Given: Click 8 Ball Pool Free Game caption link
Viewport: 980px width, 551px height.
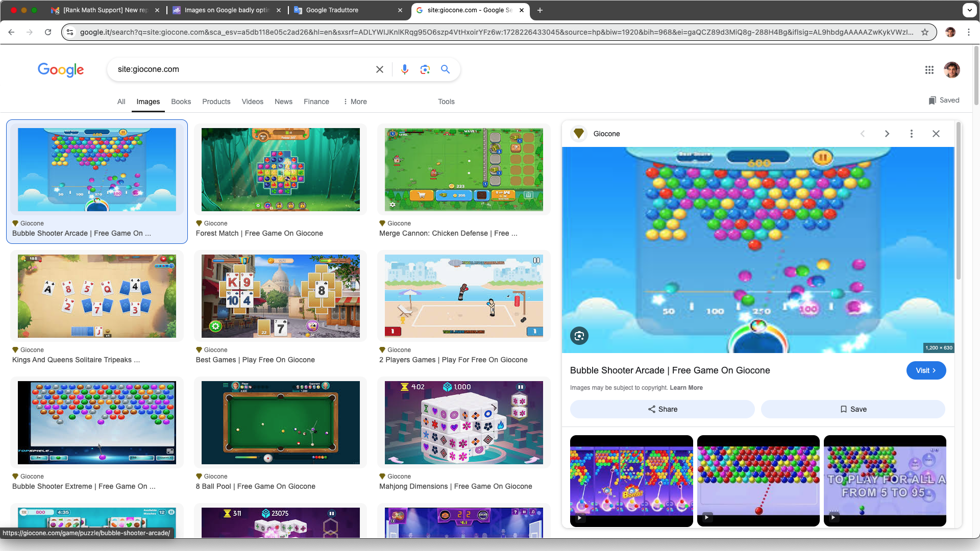Looking at the screenshot, I should pos(255,486).
